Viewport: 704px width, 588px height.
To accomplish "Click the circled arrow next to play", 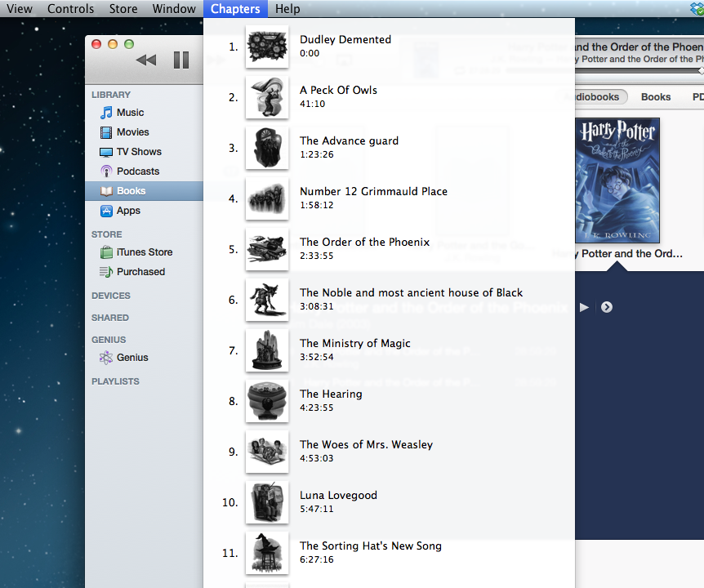I will pyautogui.click(x=607, y=307).
